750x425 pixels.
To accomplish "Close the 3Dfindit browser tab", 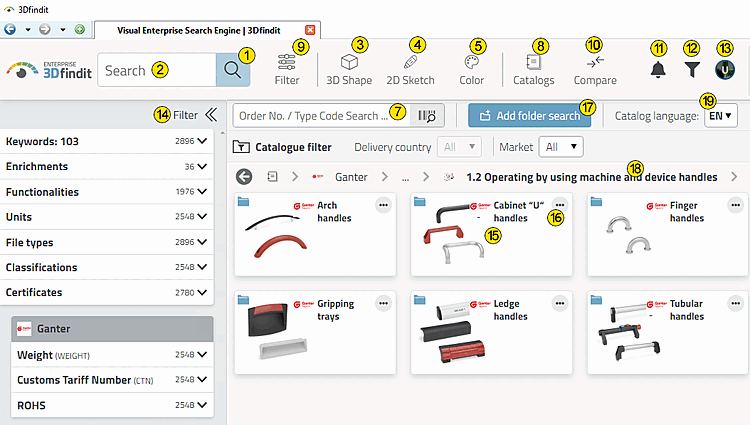I will click(310, 30).
